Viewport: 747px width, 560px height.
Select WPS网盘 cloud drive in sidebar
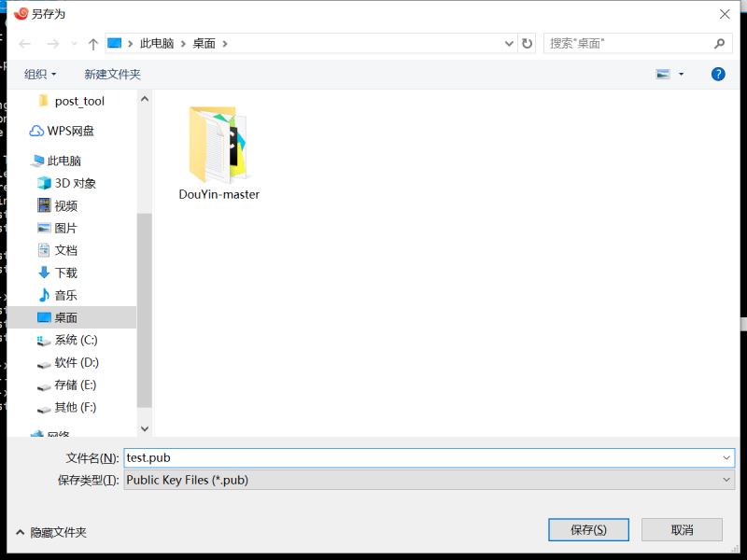point(70,131)
